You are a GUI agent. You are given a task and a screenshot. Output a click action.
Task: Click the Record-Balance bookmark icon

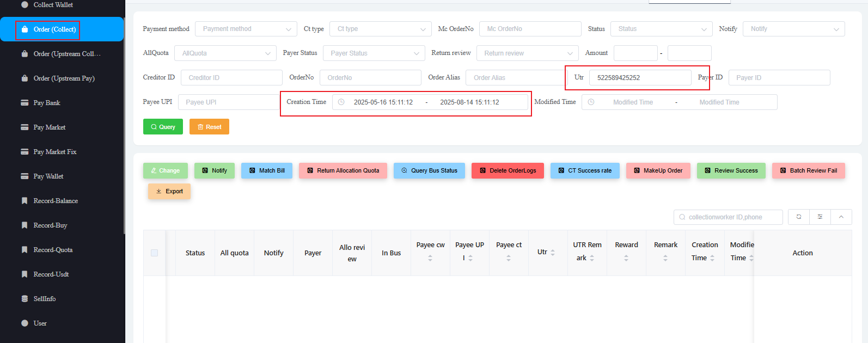25,201
